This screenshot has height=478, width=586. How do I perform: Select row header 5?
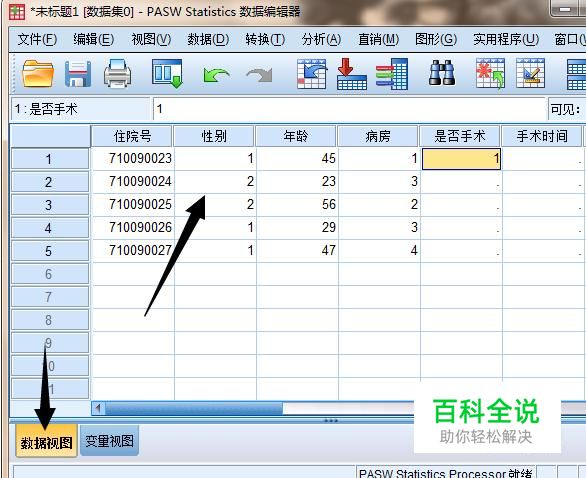[50, 251]
